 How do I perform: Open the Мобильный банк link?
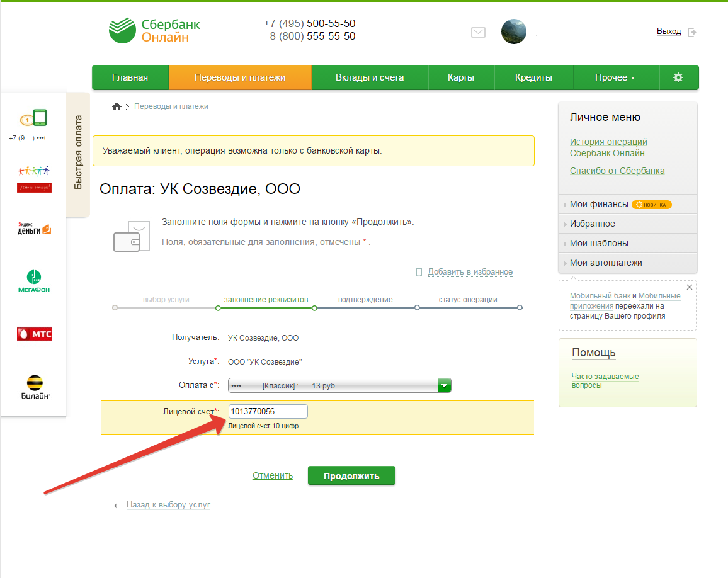click(600, 296)
